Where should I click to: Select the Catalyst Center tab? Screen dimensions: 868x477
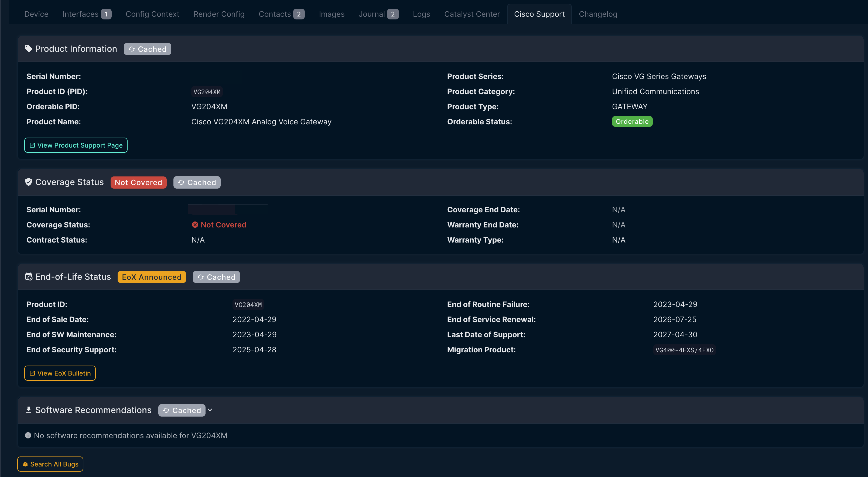pyautogui.click(x=472, y=14)
